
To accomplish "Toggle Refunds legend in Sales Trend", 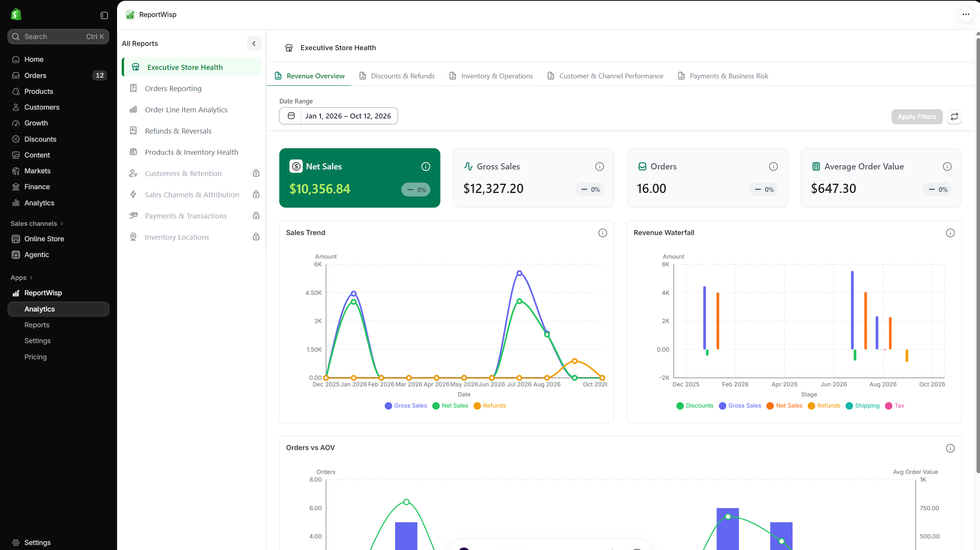I will pyautogui.click(x=490, y=406).
